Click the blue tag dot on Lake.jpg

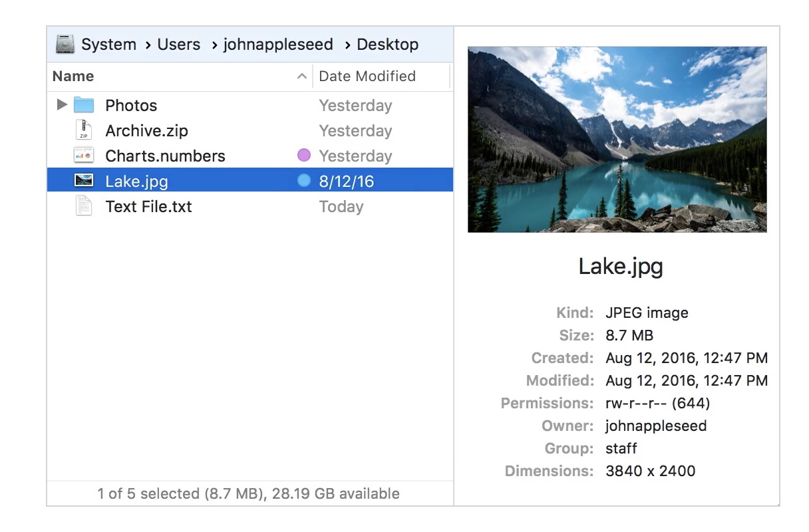pyautogui.click(x=303, y=180)
